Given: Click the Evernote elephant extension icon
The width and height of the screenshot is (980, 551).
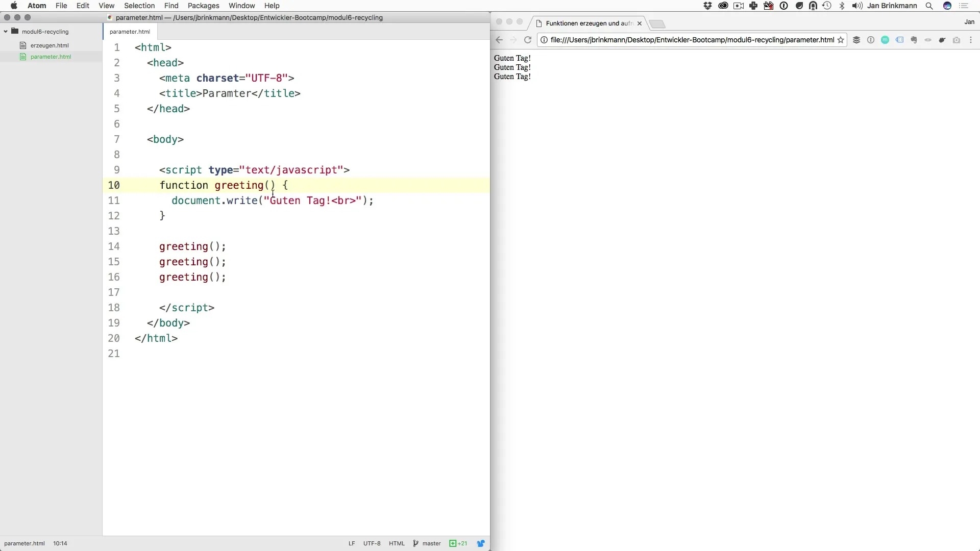Looking at the screenshot, I should pos(914,40).
